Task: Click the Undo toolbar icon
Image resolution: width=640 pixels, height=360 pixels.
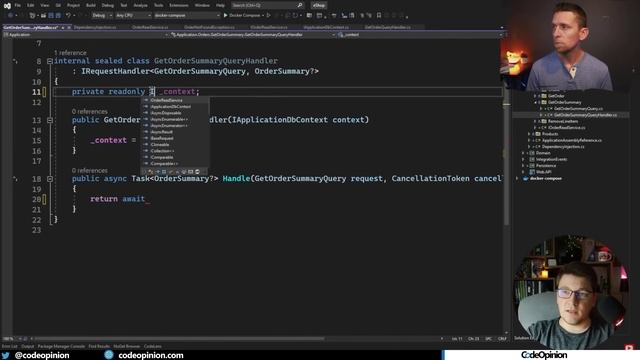Action: [68, 16]
